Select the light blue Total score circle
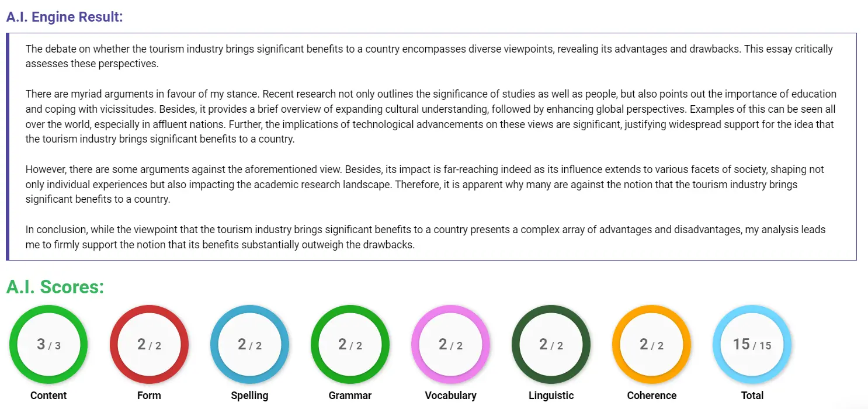Screen dimensions: 868x409 click(x=752, y=344)
